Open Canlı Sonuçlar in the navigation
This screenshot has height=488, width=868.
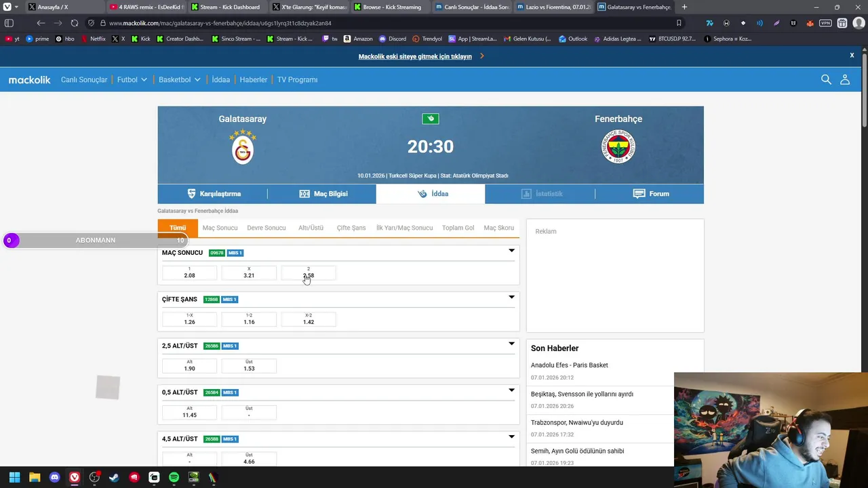point(84,79)
